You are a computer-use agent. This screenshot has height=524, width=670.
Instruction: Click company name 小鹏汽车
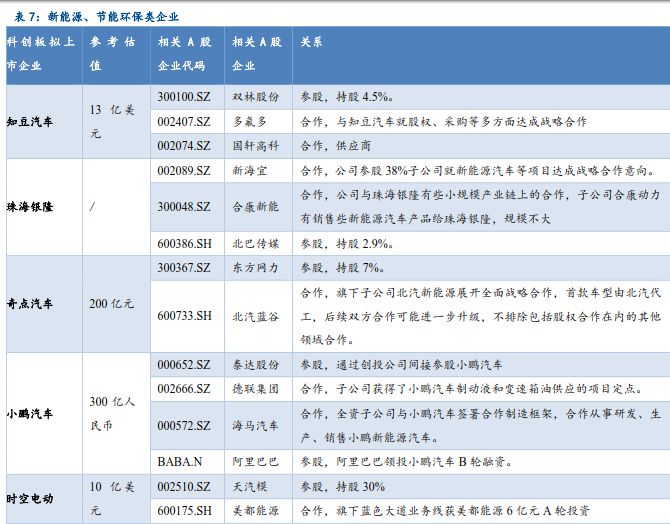[30, 414]
